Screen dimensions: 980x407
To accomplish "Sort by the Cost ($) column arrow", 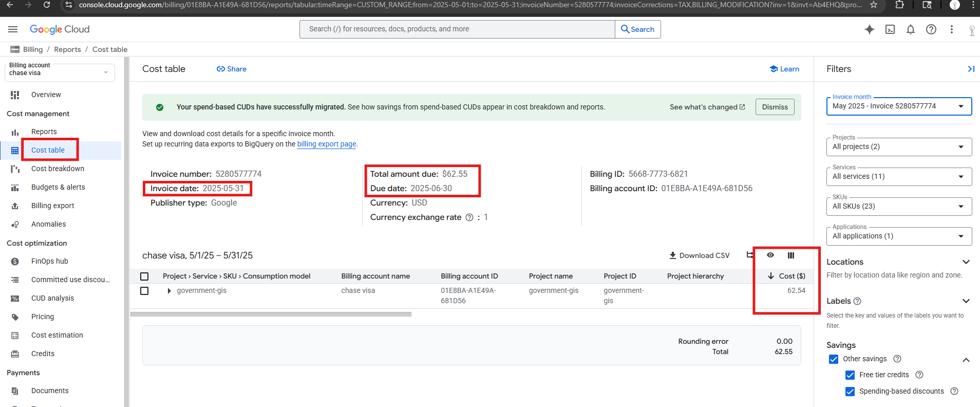I will [x=771, y=276].
